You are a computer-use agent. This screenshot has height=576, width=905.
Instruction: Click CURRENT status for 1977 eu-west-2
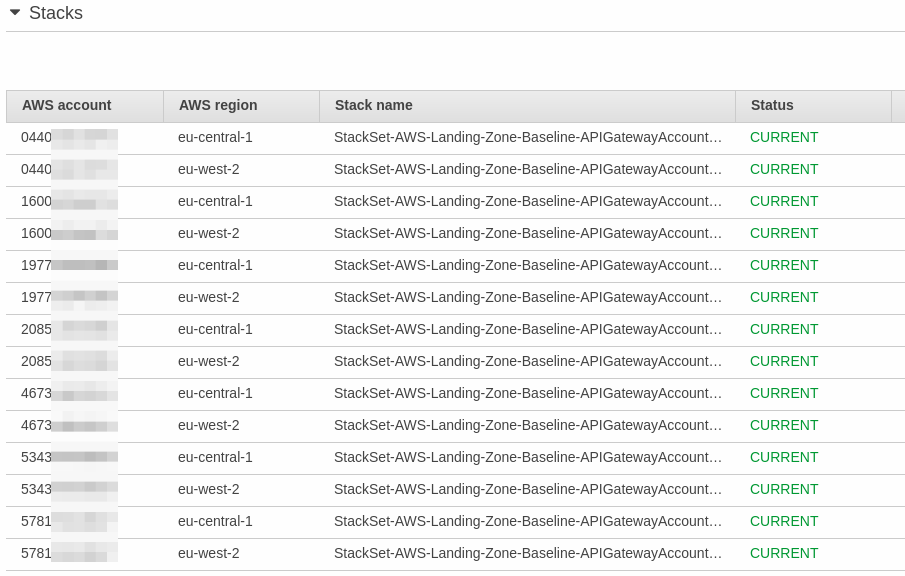click(x=784, y=297)
